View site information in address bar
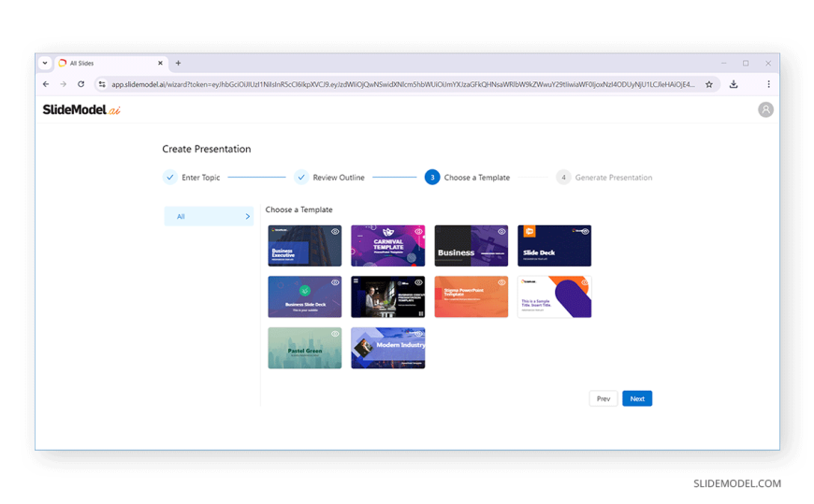Screen dimensions: 814x504 (102, 84)
